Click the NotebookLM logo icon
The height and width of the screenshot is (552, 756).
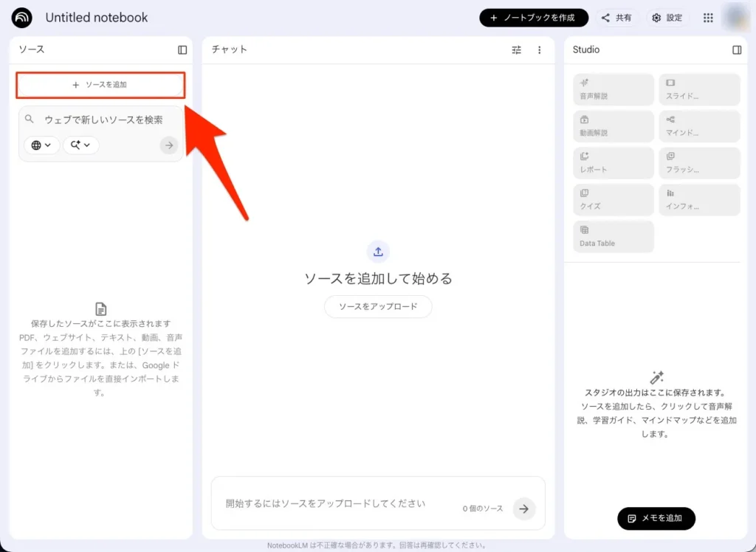click(22, 18)
